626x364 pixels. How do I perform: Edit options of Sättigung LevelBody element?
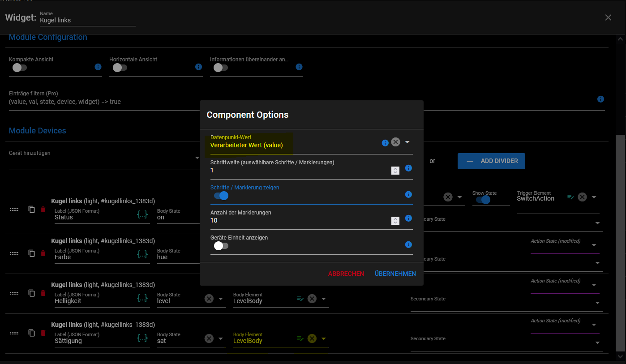point(300,338)
